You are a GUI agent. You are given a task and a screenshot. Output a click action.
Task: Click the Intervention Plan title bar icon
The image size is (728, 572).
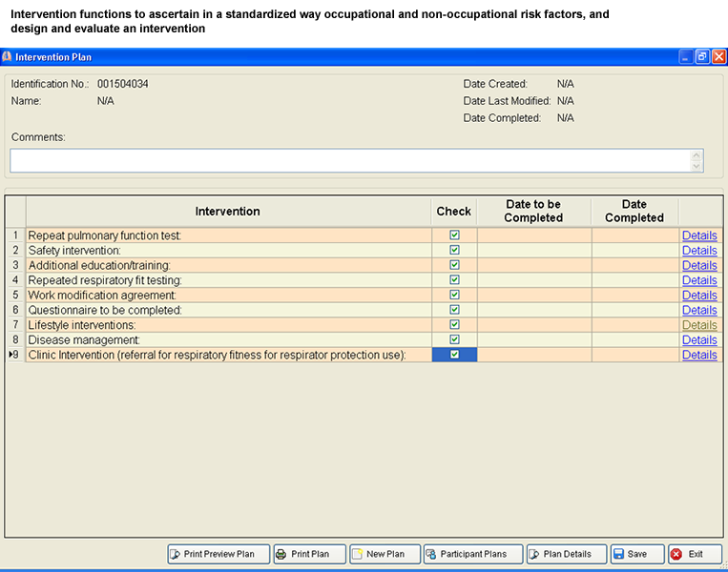click(x=8, y=57)
